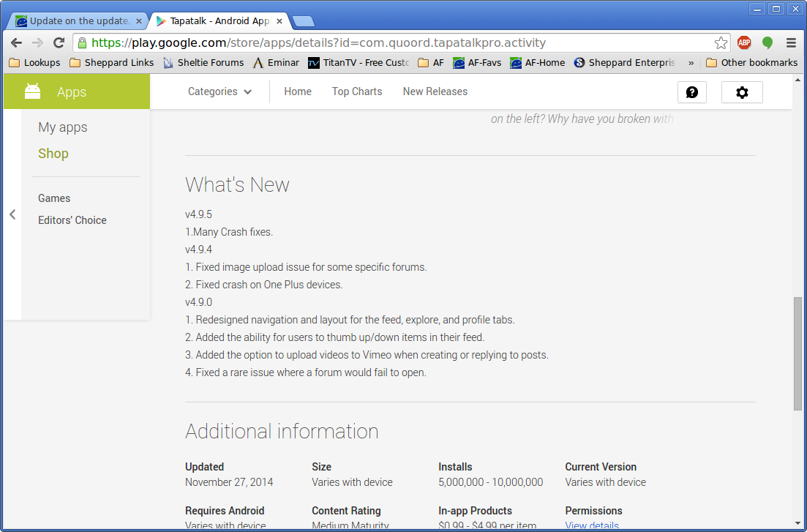Select Shop in the sidebar
This screenshot has height=532, width=807.
click(53, 154)
